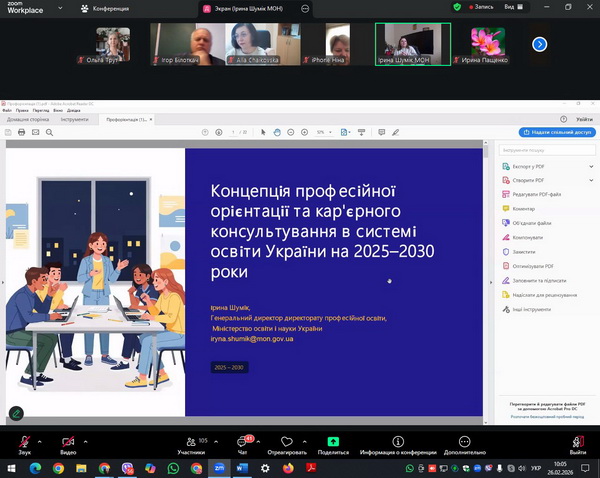The width and height of the screenshot is (600, 478).
Task: Mute audio with the Звук microphone icon
Action: click(24, 441)
